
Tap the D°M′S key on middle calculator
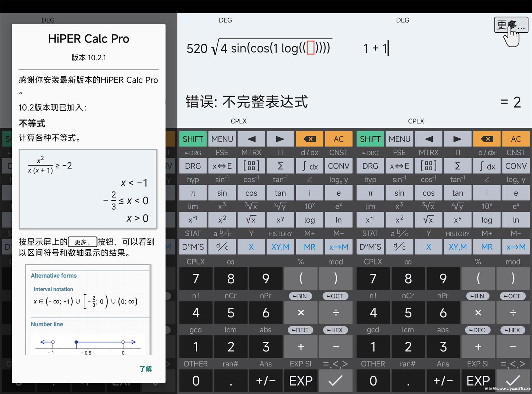coord(193,247)
